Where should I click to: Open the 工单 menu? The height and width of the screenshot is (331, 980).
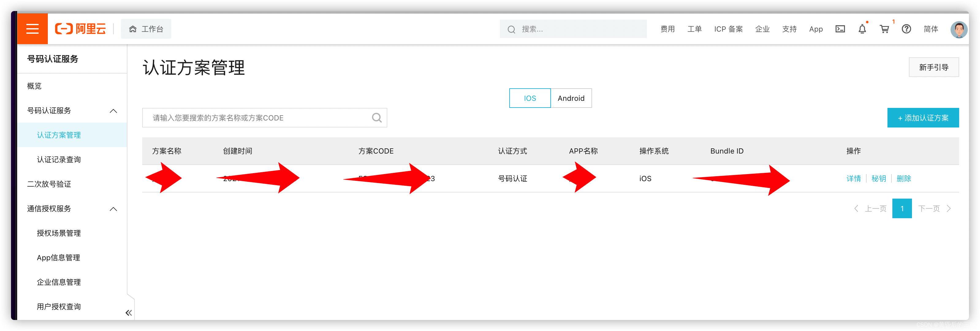694,29
